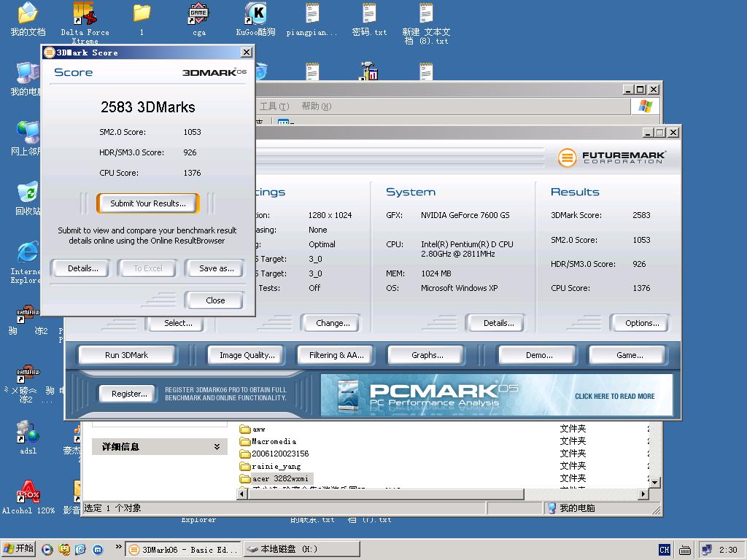Open the Filtering & AA dialog

(336, 355)
